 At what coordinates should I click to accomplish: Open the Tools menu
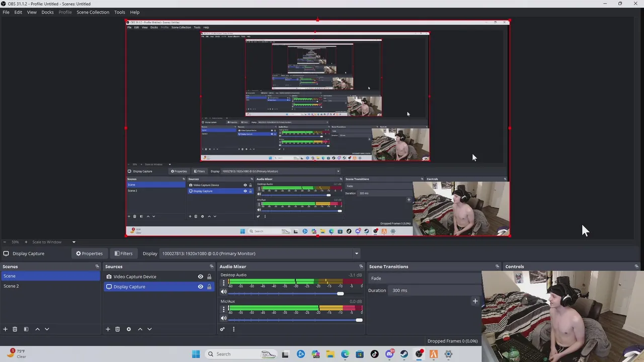coord(119,12)
